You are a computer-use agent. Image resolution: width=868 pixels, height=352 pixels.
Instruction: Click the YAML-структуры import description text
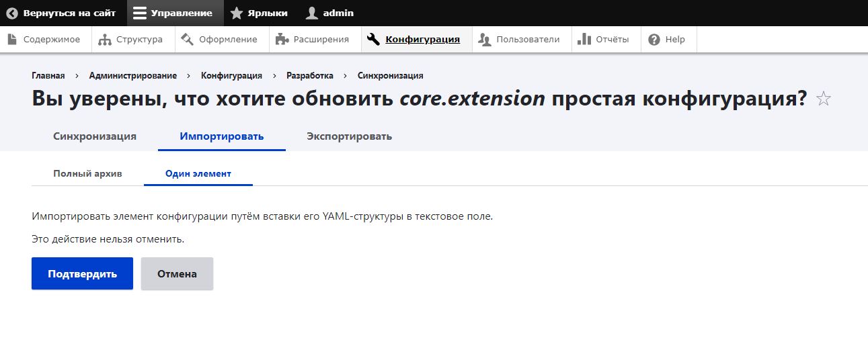click(262, 216)
